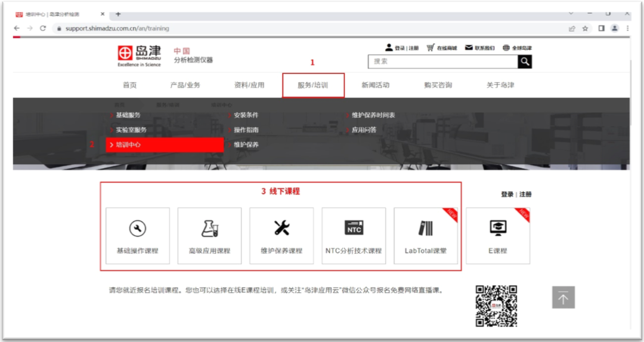644x342 pixels.
Task: Open the 高级应用课程 flask icon tile
Action: pos(209,235)
